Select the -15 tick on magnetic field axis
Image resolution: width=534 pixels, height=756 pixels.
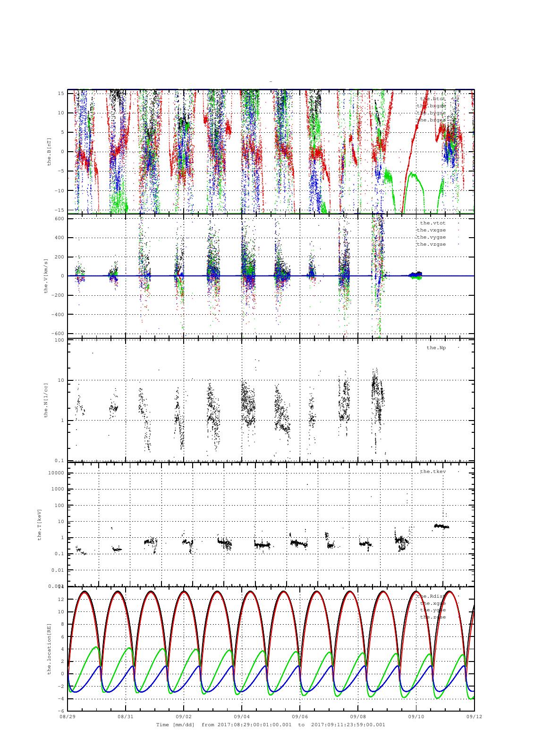pos(59,210)
